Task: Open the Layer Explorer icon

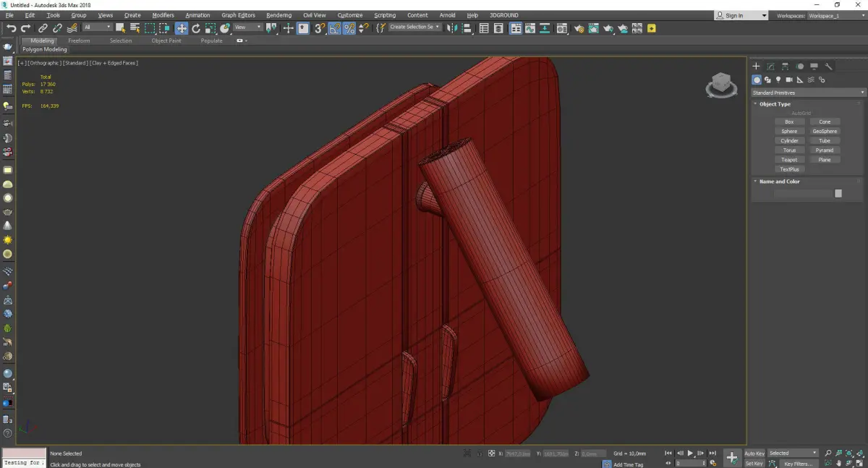Action: 499,28
